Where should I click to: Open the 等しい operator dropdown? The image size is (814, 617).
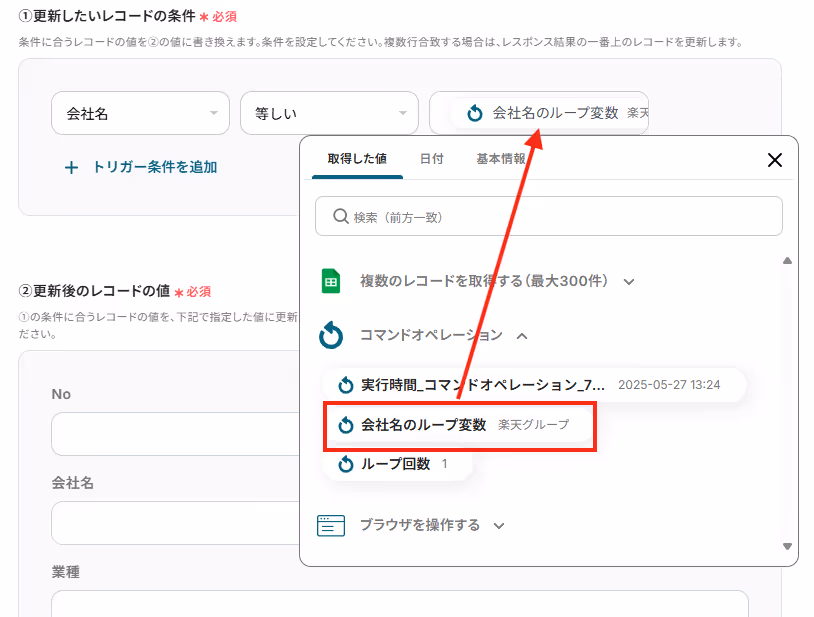point(329,113)
